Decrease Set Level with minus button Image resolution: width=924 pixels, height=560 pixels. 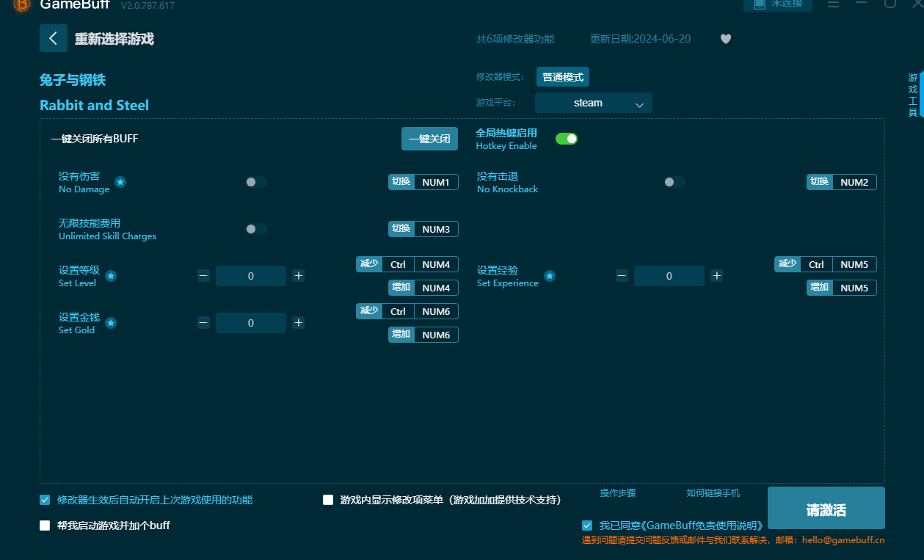(x=204, y=276)
